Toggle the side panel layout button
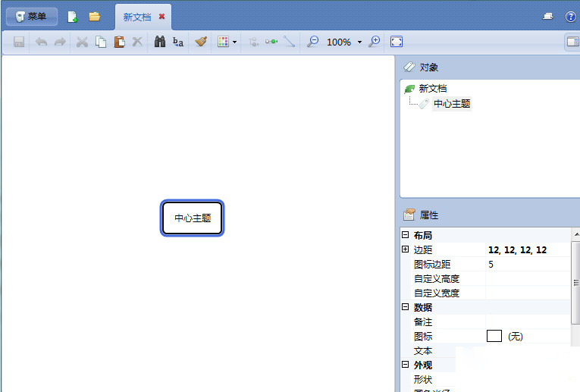580x392 pixels. (x=572, y=42)
